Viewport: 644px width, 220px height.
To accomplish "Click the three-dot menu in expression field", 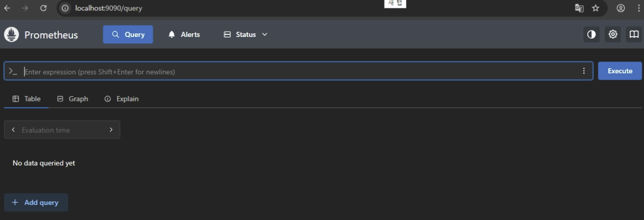I will 584,71.
